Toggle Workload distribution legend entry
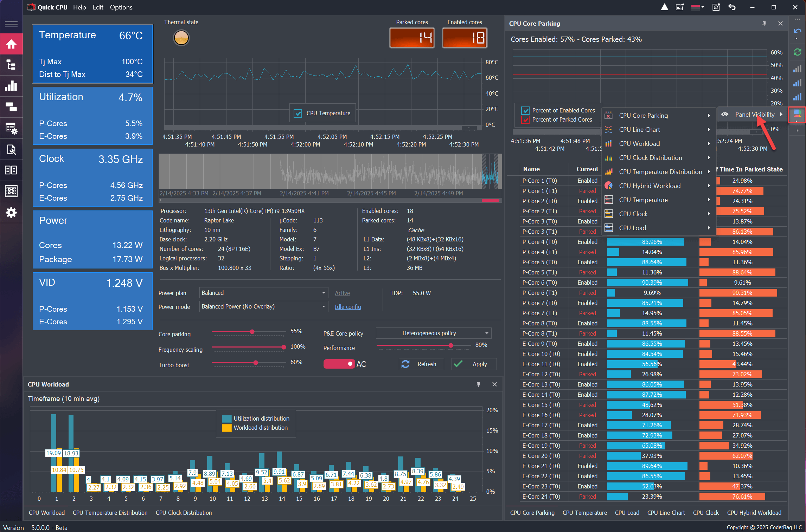 tap(255, 428)
